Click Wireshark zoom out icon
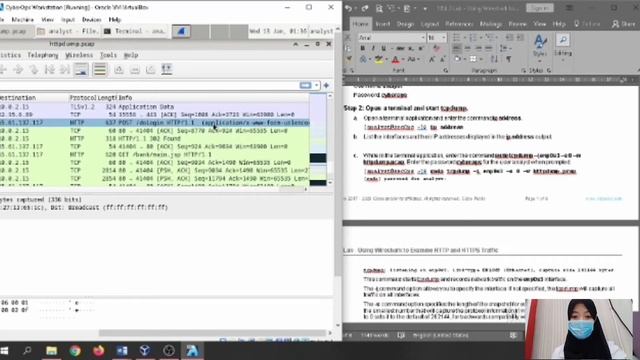The image size is (640, 360). click(x=135, y=70)
